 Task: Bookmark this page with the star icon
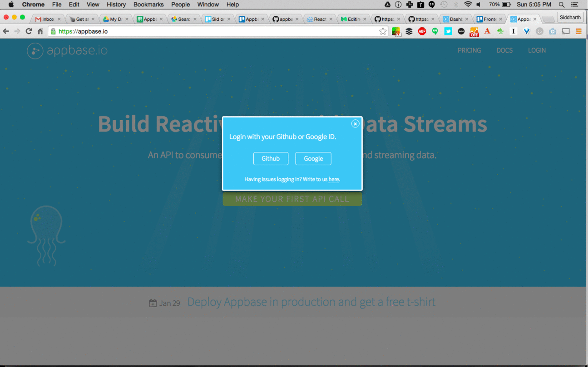383,31
